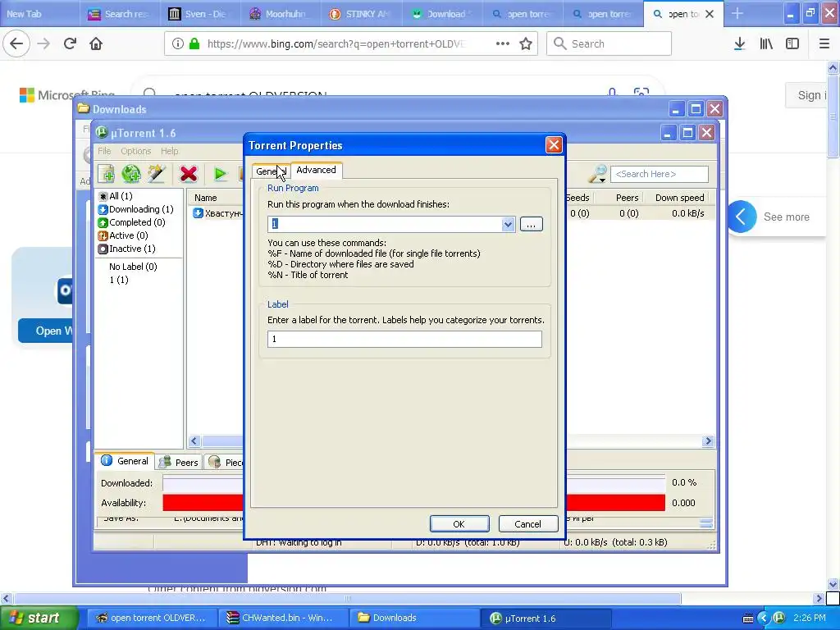
Task: Select Downloading (1) in µTorrent sidebar
Action: tap(136, 209)
